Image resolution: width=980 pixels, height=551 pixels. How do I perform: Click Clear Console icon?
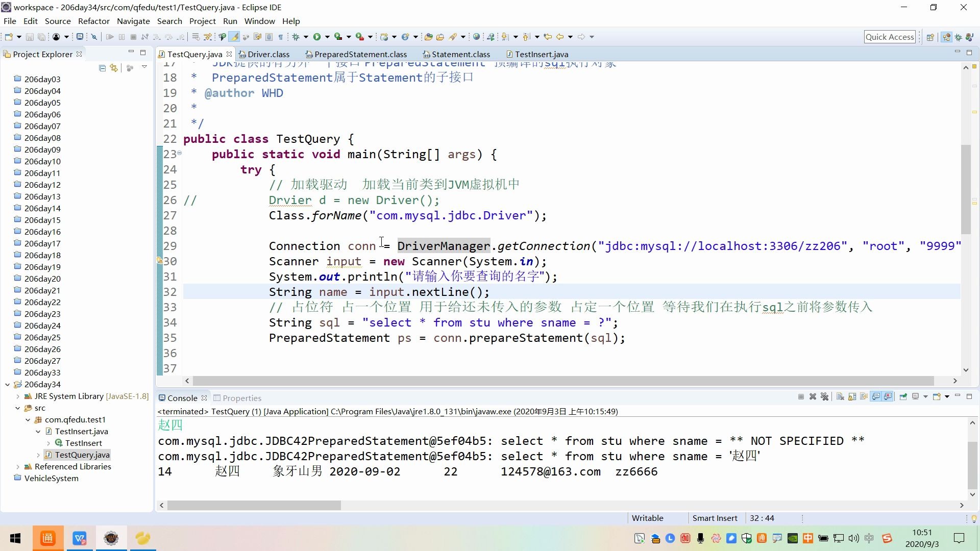pos(840,397)
